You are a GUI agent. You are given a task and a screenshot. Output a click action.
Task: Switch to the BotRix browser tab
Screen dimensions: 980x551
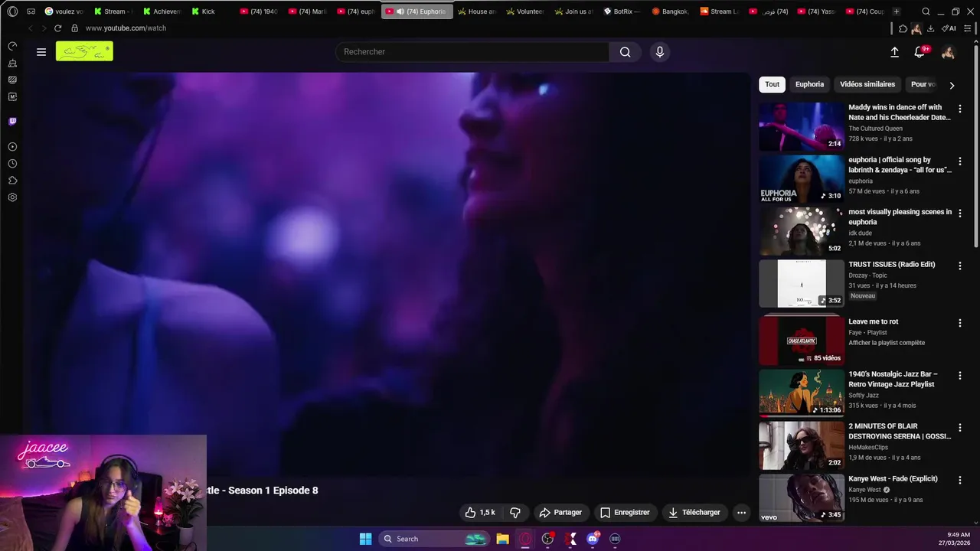click(x=622, y=11)
